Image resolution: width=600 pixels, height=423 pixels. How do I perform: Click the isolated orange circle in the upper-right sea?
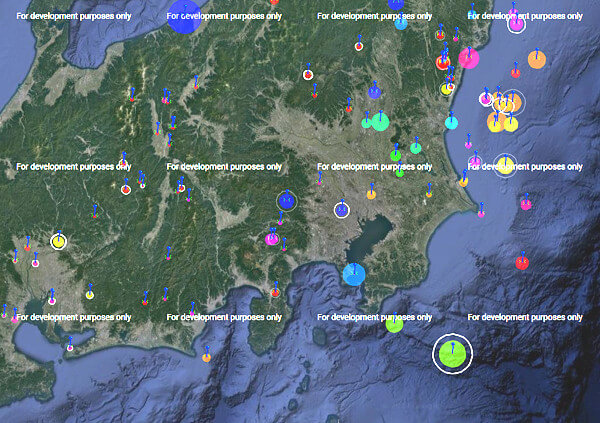click(x=537, y=60)
